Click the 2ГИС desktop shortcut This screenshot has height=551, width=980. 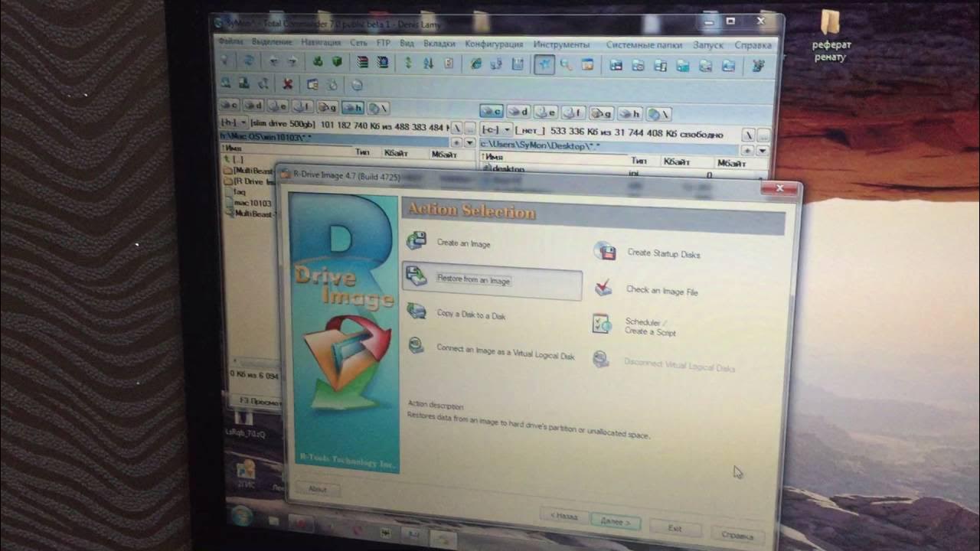pos(246,473)
